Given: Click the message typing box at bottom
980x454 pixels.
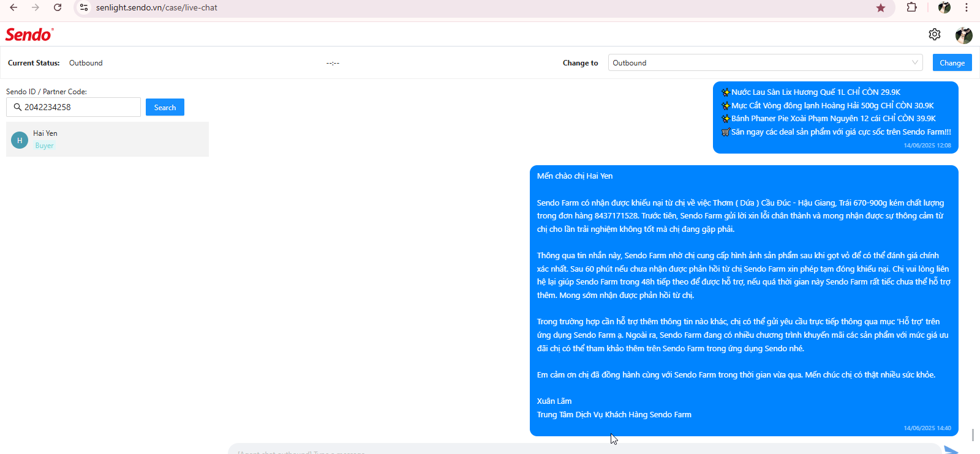Looking at the screenshot, I should pos(585,450).
